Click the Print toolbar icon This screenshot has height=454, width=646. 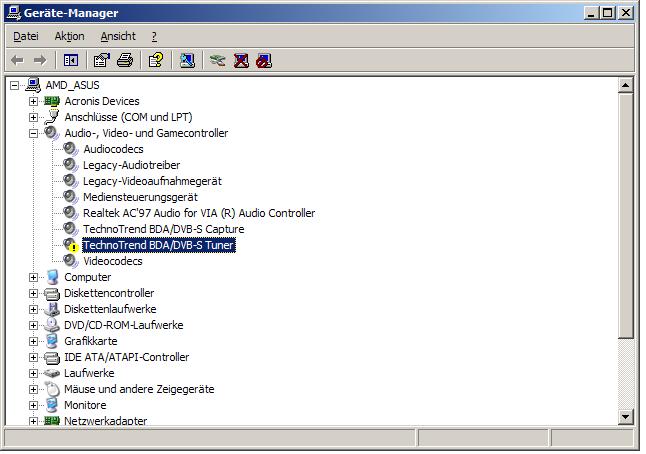pyautogui.click(x=125, y=61)
